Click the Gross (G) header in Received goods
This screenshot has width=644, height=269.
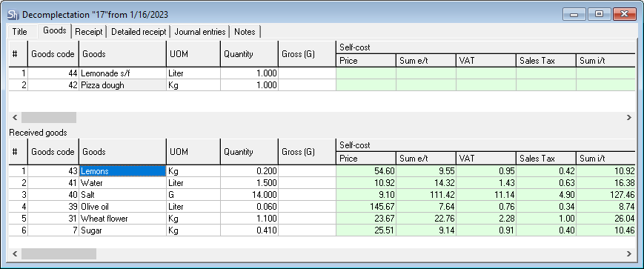click(308, 151)
